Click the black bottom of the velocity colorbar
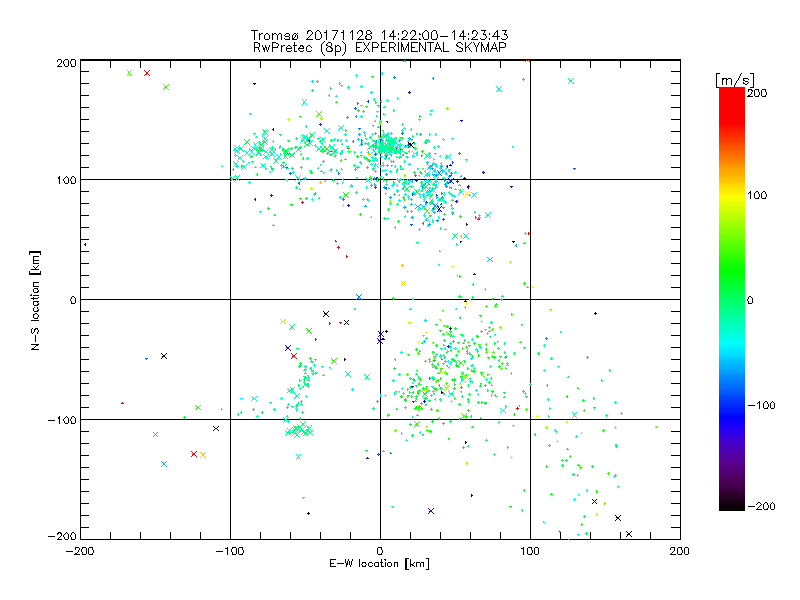The width and height of the screenshot is (800, 600). coord(732,504)
